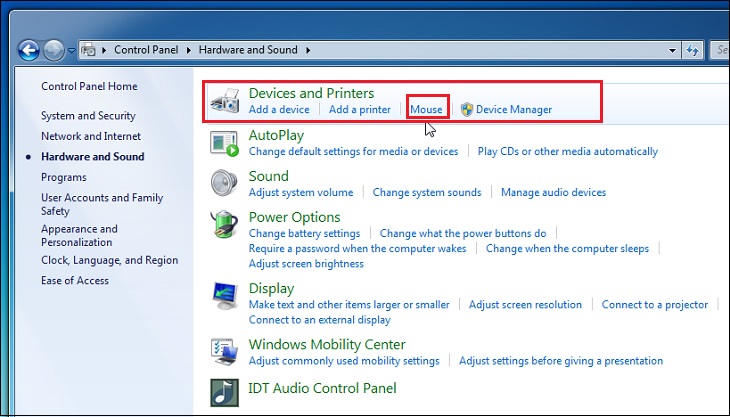Click Change when the computer sleeps
The width and height of the screenshot is (730, 417).
(567, 249)
